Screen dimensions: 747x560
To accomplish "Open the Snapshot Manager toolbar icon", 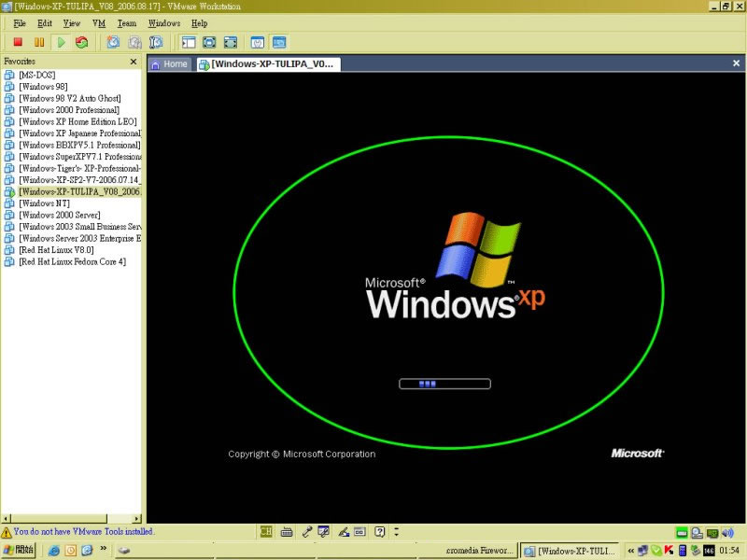I will (156, 42).
